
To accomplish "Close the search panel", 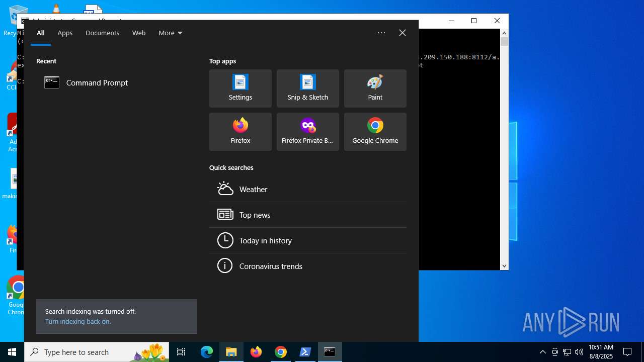I will 403,33.
